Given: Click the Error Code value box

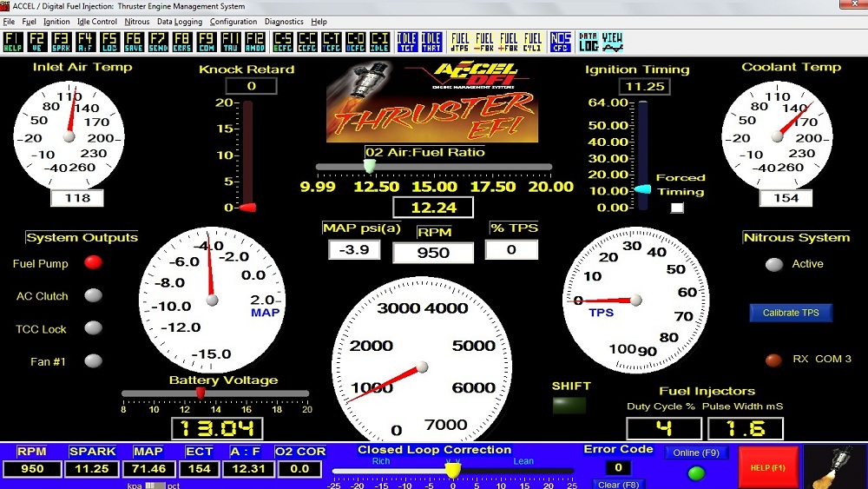Looking at the screenshot, I should point(618,468).
